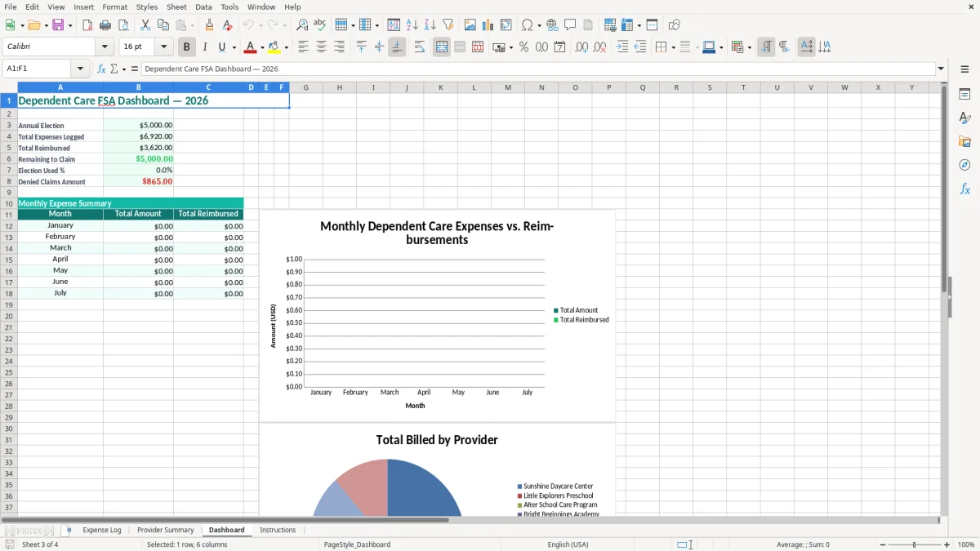The width and height of the screenshot is (980, 551).
Task: Switch to the Instructions sheet tab
Action: pyautogui.click(x=278, y=531)
